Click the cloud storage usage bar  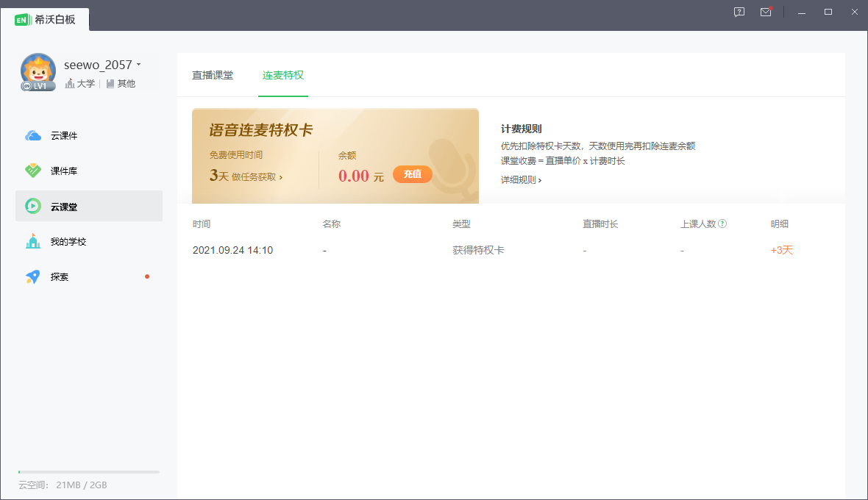(88, 472)
